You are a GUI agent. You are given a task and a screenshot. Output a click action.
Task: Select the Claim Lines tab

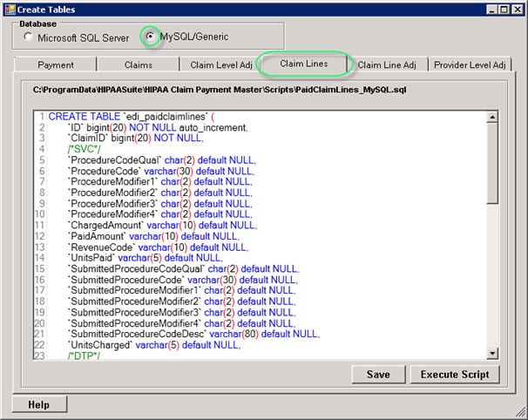point(302,64)
